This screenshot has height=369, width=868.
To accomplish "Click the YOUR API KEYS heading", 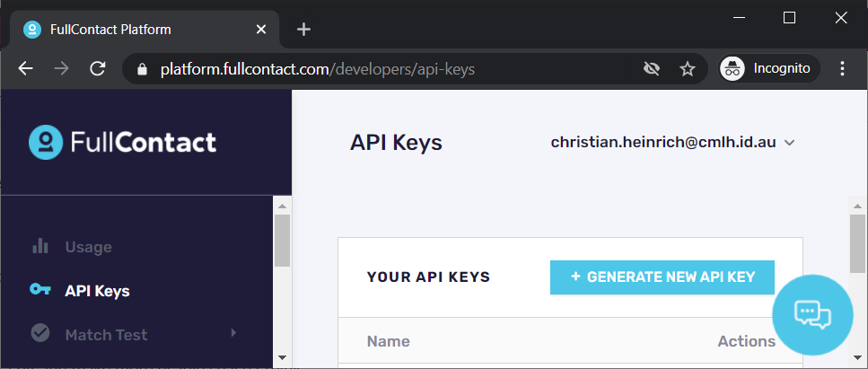I will point(428,277).
